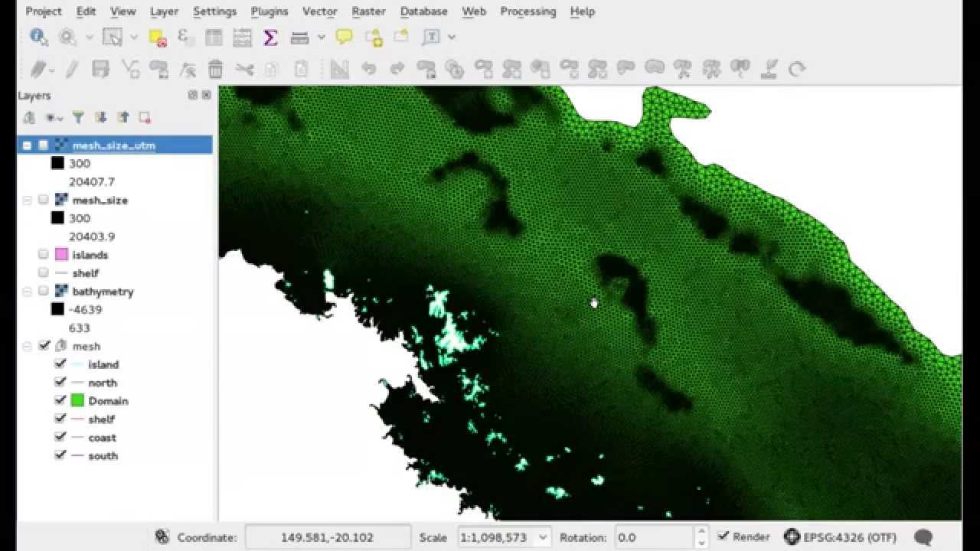Open the Scale dropdown
980x551 pixels.
click(x=543, y=537)
